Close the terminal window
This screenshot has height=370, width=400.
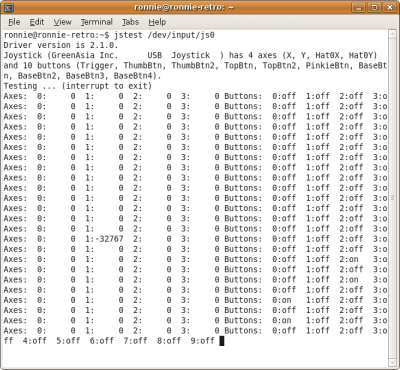coord(389,7)
